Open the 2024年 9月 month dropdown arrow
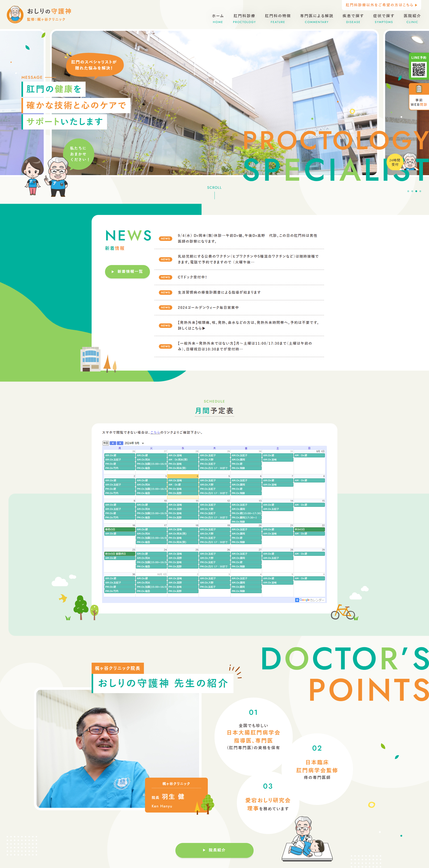 click(143, 444)
